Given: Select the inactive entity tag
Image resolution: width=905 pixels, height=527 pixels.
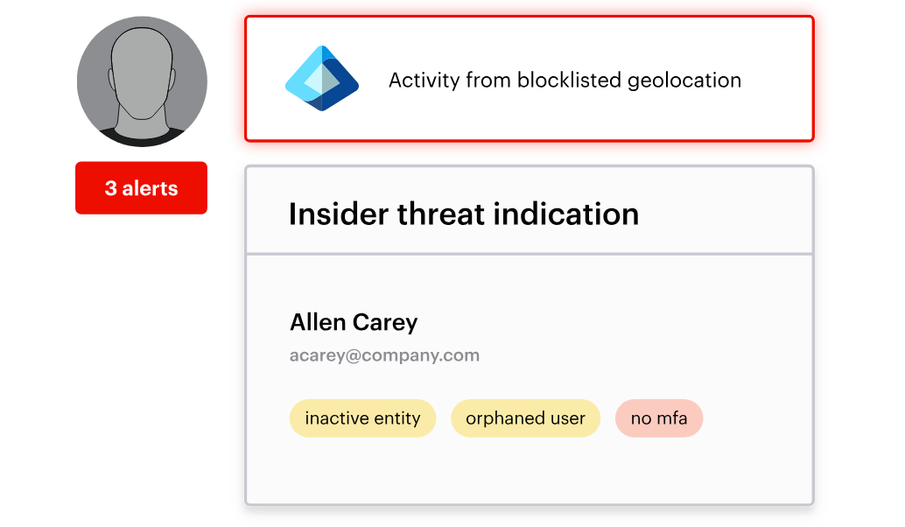Looking at the screenshot, I should click(362, 418).
